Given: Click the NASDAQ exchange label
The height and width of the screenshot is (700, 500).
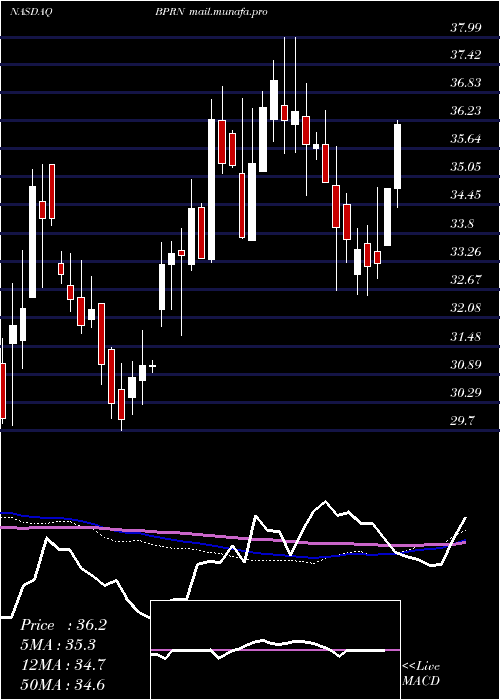Looking at the screenshot, I should (x=31, y=12).
